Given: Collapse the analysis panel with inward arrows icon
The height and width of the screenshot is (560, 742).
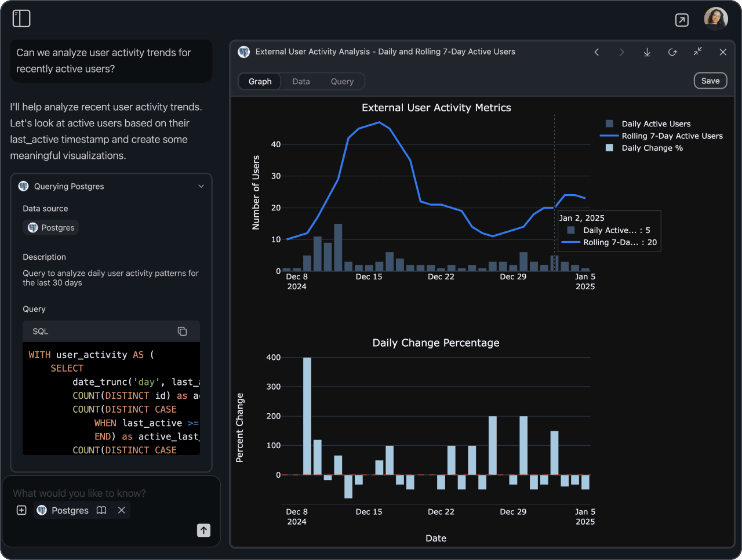Looking at the screenshot, I should tap(698, 52).
